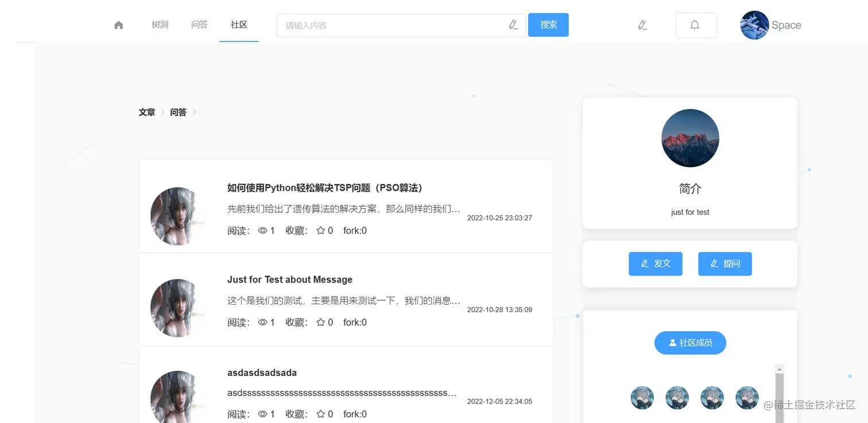Click the blue 搜索 search button

548,25
